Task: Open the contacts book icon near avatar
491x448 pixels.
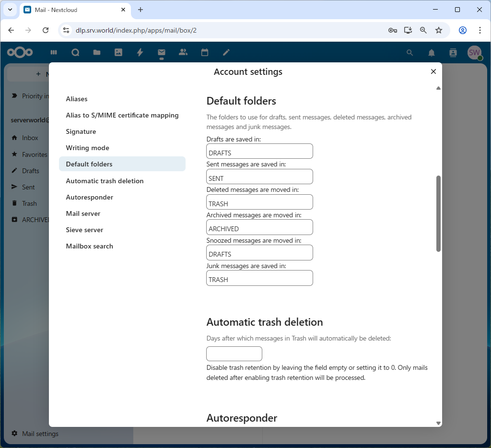Action: [x=453, y=53]
